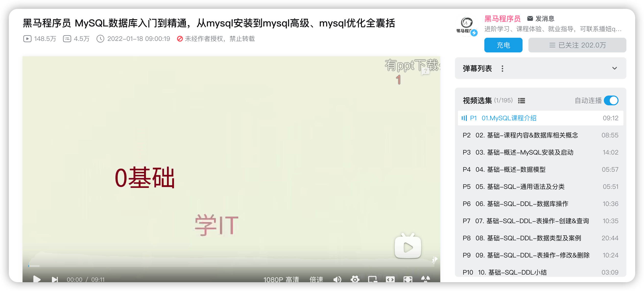Click the 148.5万 play count
This screenshot has width=644, height=291.
coord(40,39)
